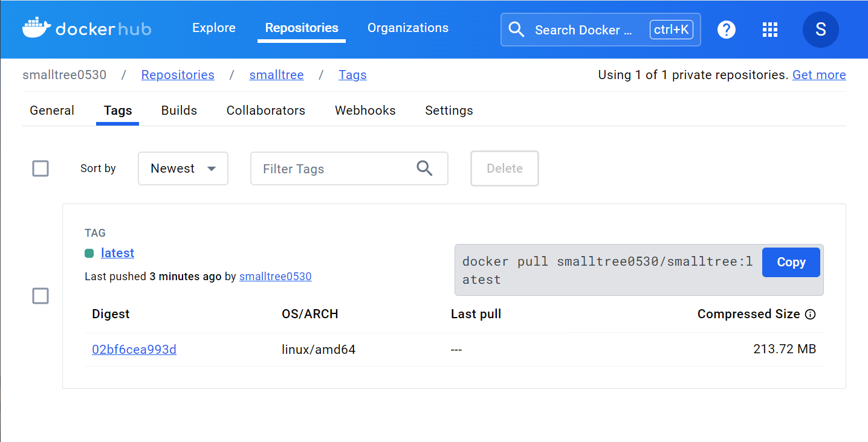
Task: Click the ctrl+K shortcut badge
Action: (x=672, y=30)
